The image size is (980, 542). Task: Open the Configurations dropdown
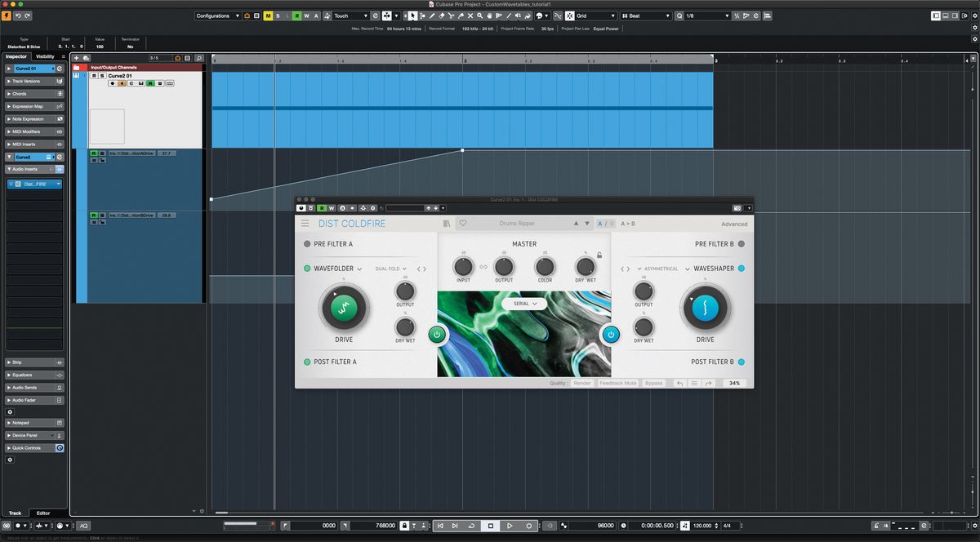pos(215,15)
